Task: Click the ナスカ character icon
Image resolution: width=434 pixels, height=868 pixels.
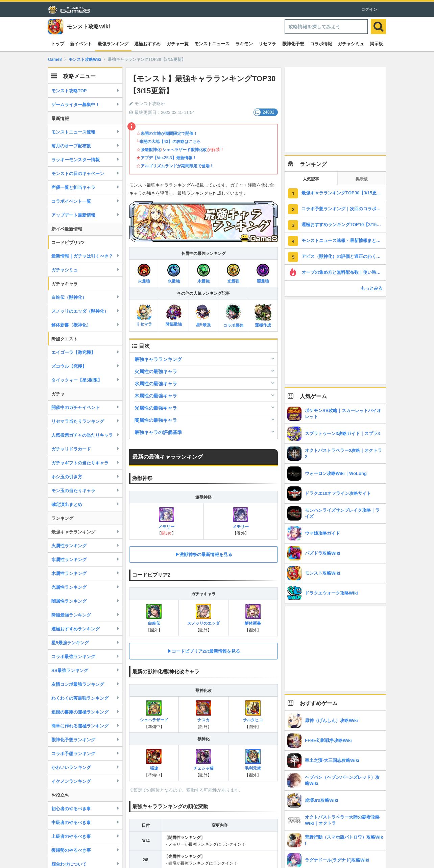Action: coord(203,708)
